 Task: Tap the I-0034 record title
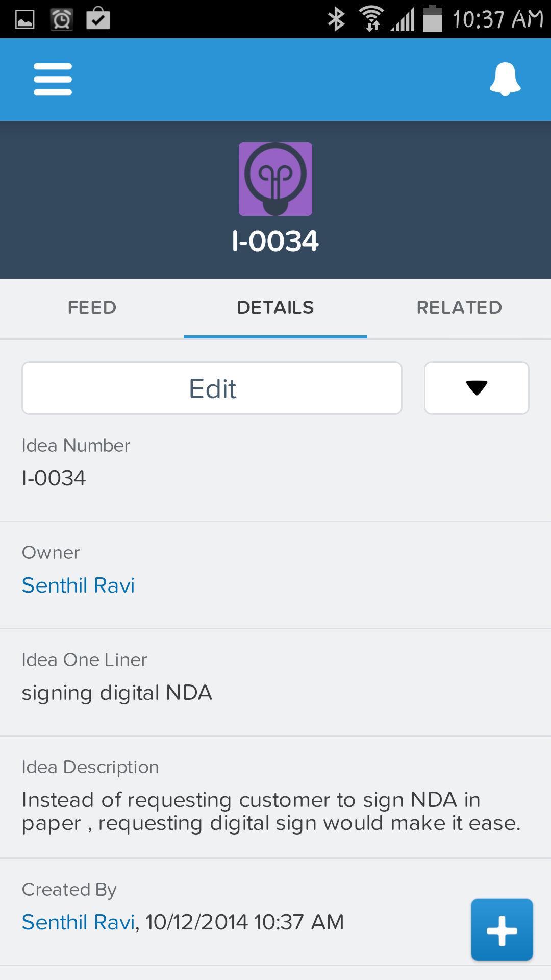tap(275, 241)
